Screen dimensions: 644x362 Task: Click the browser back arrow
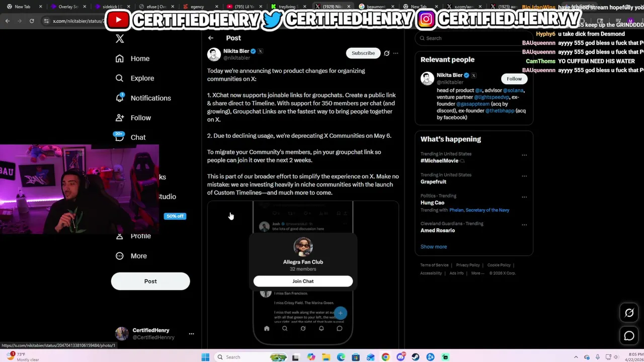pyautogui.click(x=7, y=21)
